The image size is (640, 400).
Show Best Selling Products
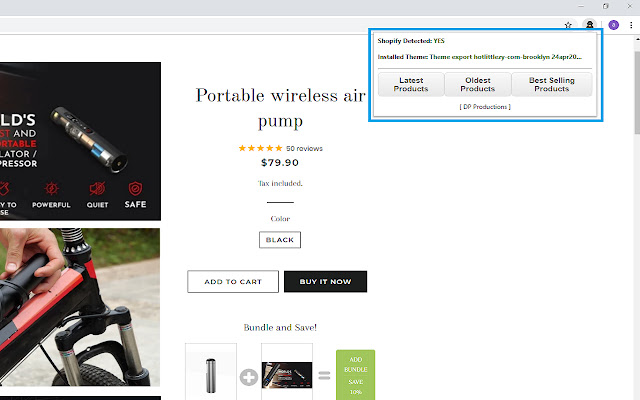click(x=551, y=84)
